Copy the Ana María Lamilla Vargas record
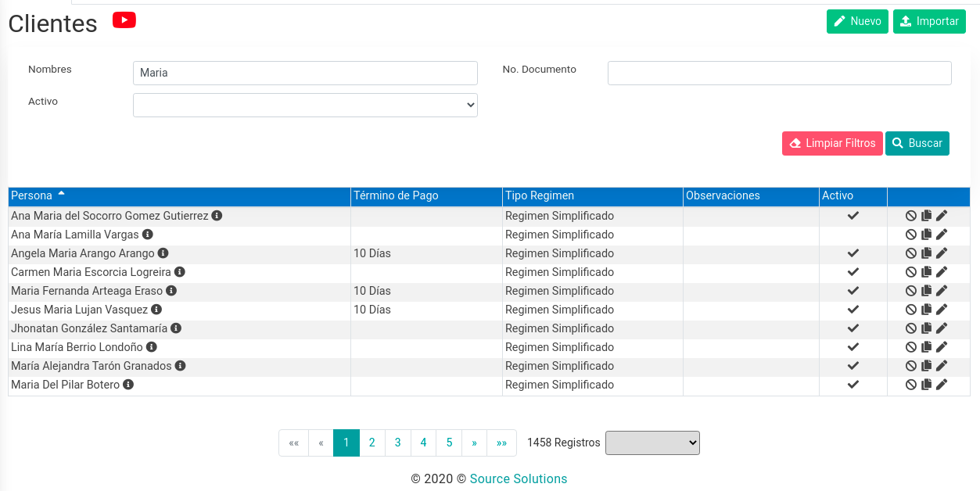This screenshot has height=491, width=980. point(927,235)
